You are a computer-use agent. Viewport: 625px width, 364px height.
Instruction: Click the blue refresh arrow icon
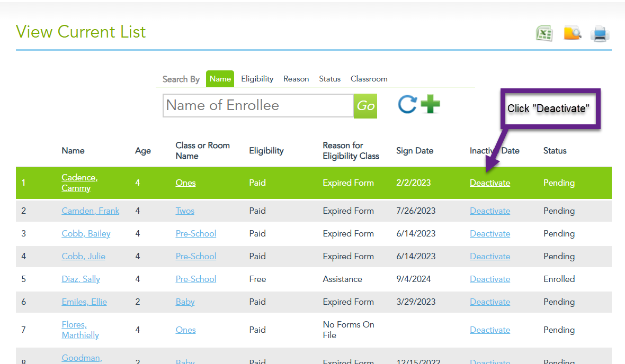click(x=407, y=105)
